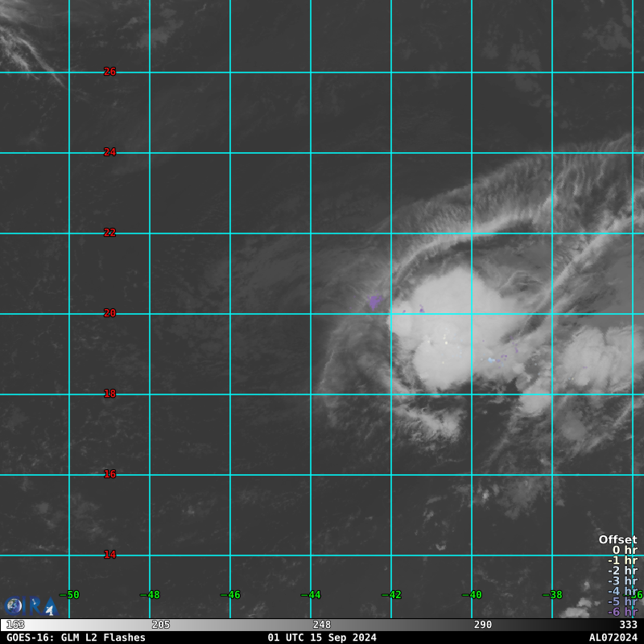
Task: Click the latitude 14 label
Action: pyautogui.click(x=109, y=555)
